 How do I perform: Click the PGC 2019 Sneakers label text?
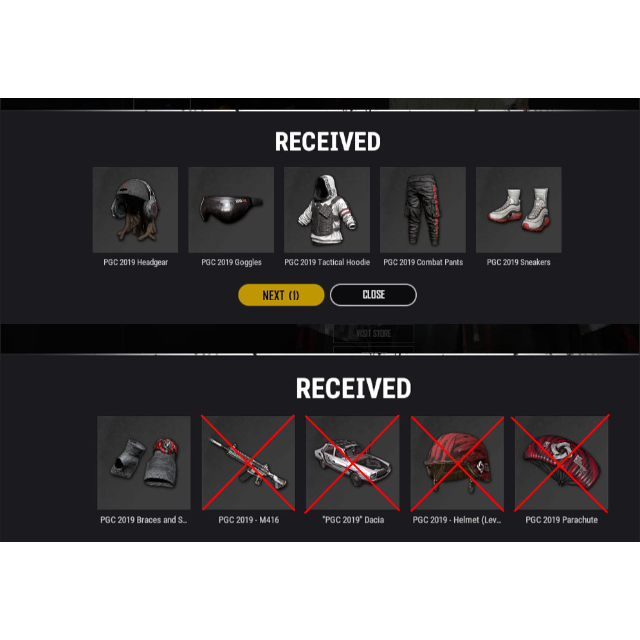518,262
